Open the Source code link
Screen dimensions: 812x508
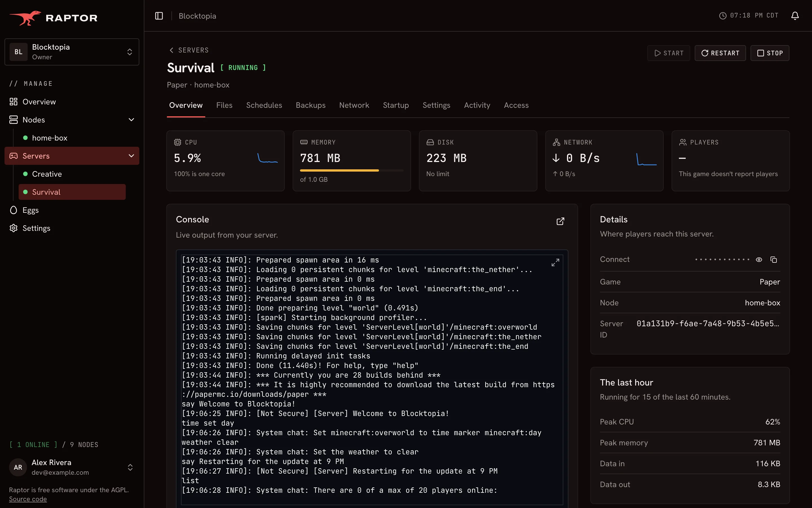tap(28, 499)
